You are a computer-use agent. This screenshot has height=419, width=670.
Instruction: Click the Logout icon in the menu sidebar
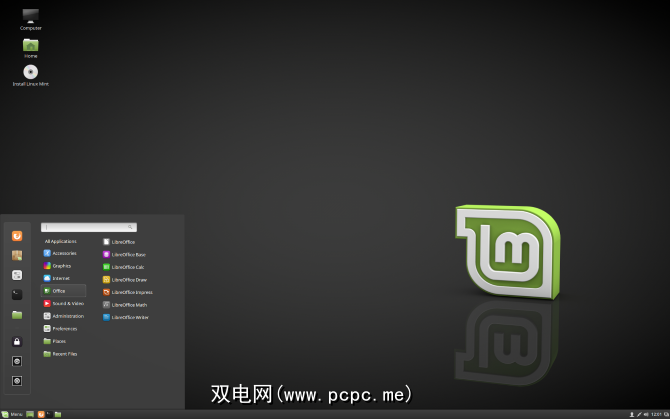tap(17, 361)
